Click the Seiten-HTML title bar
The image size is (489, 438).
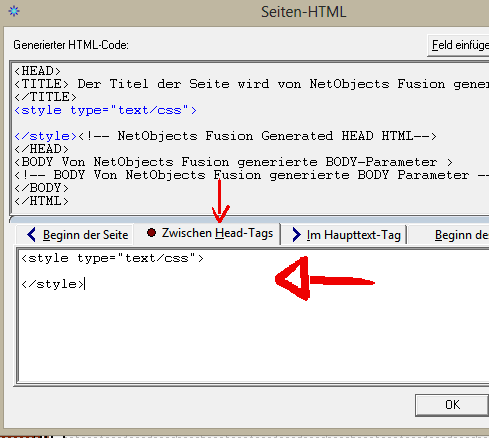tap(303, 12)
